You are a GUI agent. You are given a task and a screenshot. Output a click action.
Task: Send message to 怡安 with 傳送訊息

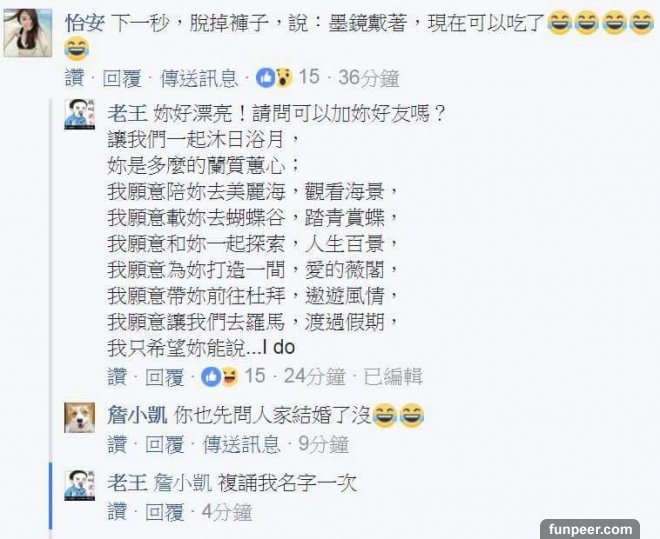[199, 78]
